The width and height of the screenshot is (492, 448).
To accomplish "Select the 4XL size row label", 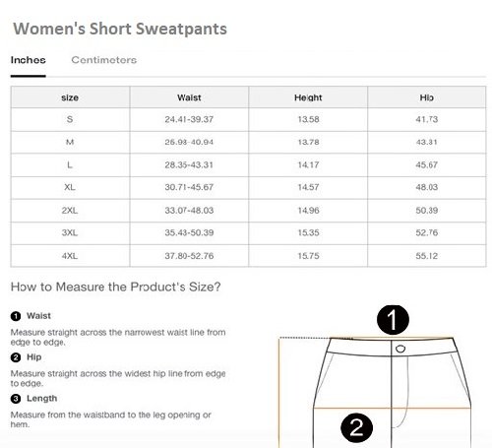I will [70, 256].
